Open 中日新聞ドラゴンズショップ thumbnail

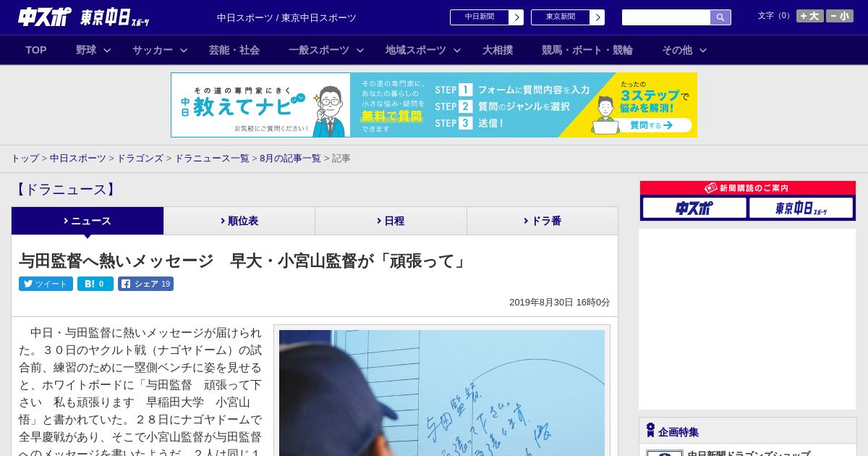point(665,453)
